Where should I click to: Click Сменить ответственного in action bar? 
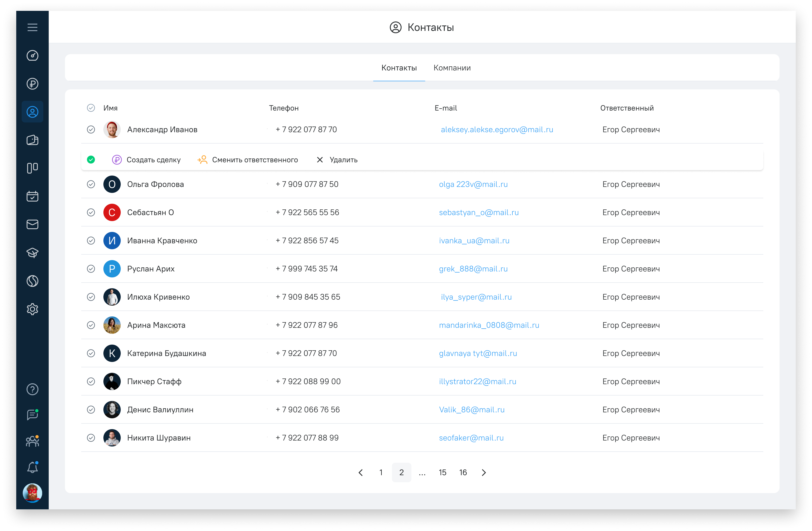255,160
